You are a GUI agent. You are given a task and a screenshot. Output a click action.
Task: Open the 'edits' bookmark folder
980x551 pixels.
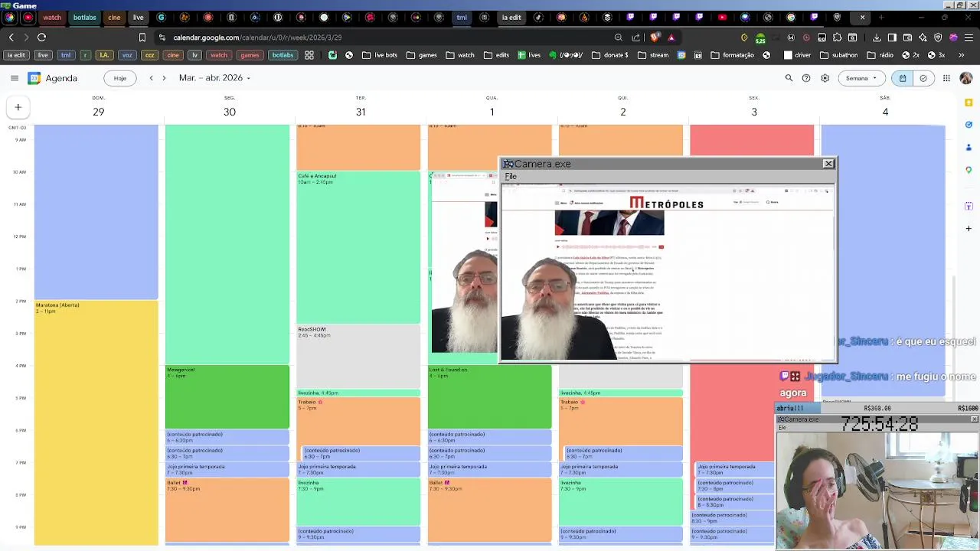pyautogui.click(x=496, y=55)
